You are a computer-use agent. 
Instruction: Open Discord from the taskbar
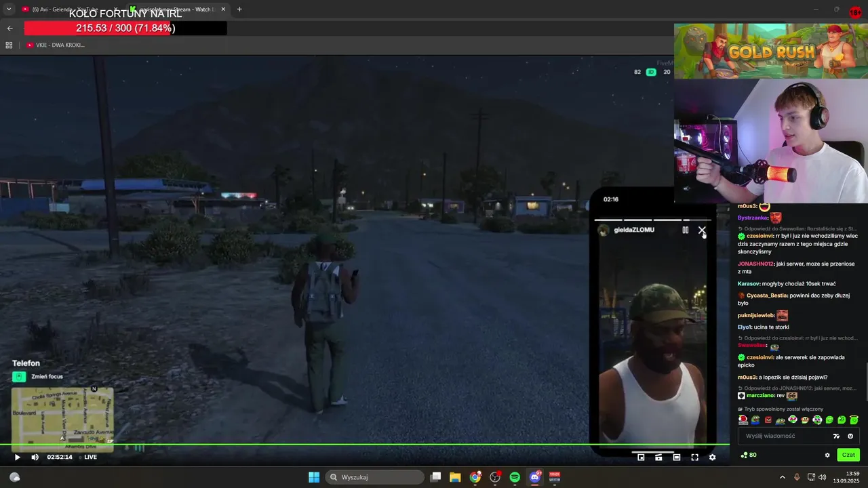(x=535, y=477)
